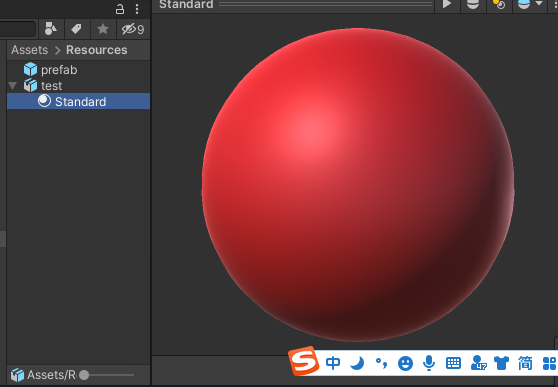The width and height of the screenshot is (558, 387).
Task: Click the Project search field
Action: click(x=17, y=29)
